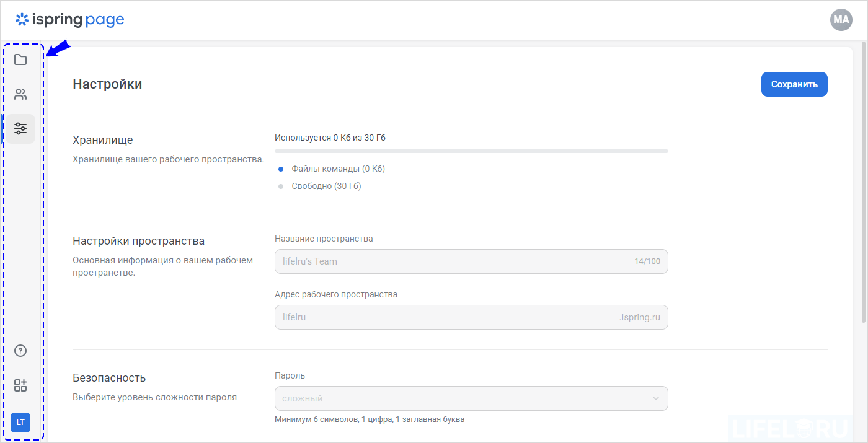868x443 pixels.
Task: Click the '.ispring.ru' domain suffix label
Action: click(639, 317)
